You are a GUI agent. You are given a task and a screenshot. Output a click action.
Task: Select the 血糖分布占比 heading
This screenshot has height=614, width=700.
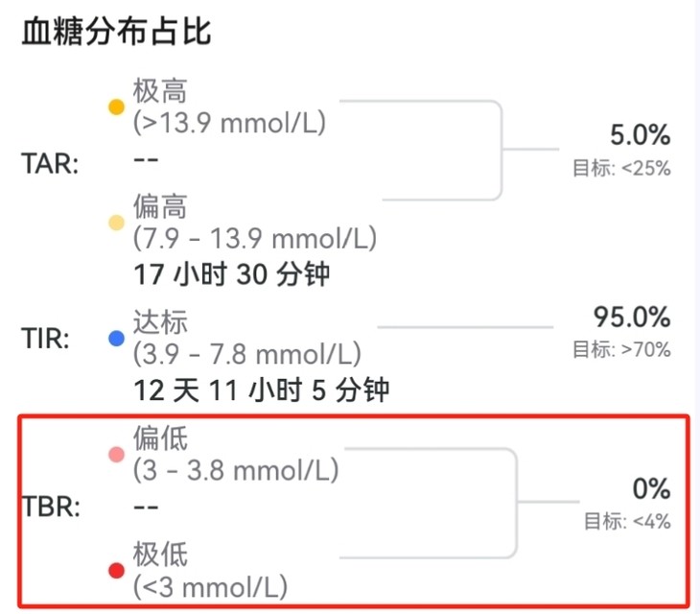pos(116,32)
